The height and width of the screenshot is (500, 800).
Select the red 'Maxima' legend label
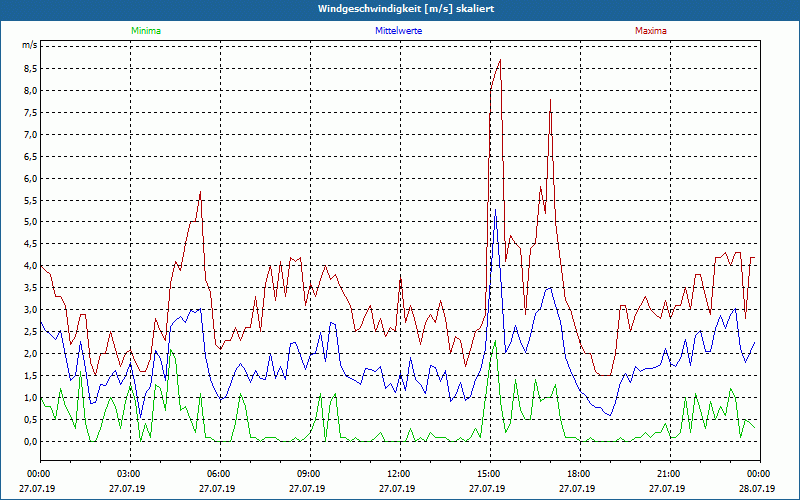click(x=651, y=31)
